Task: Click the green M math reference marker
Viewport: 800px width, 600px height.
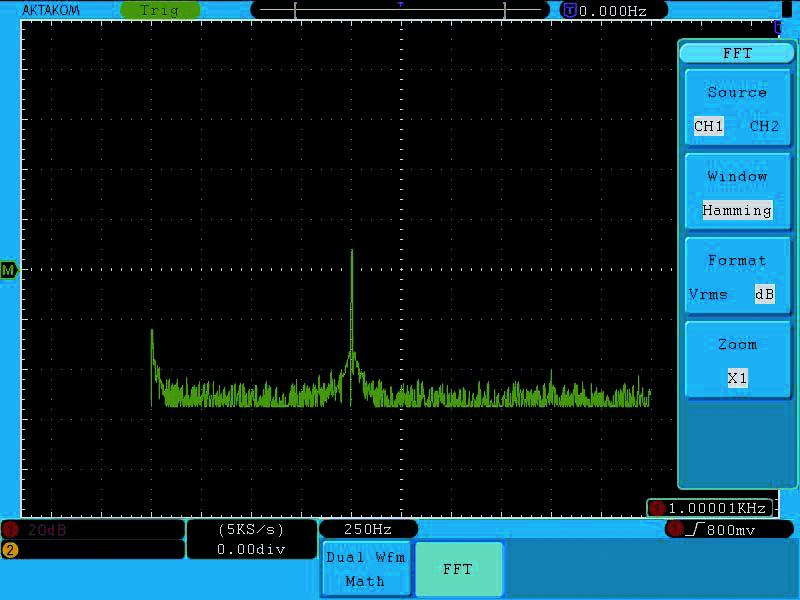Action: (x=9, y=270)
